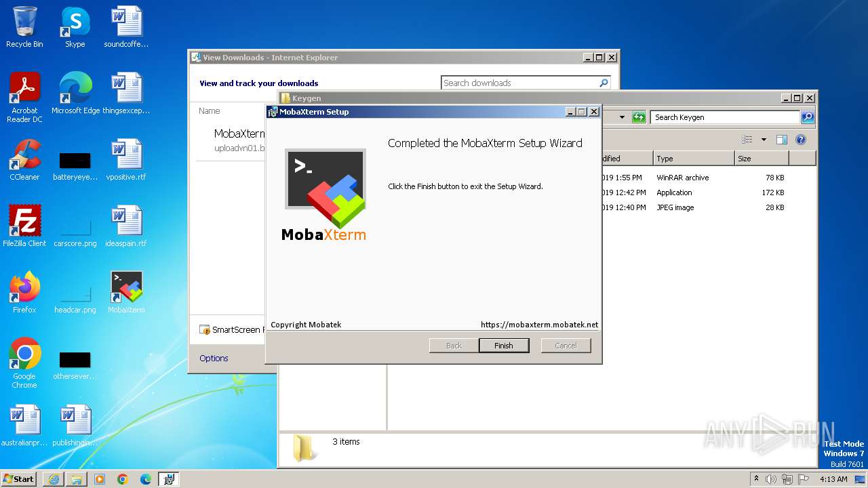Open the soundcoffe Word document icon
Viewport: 868px width, 488px height.
126,27
